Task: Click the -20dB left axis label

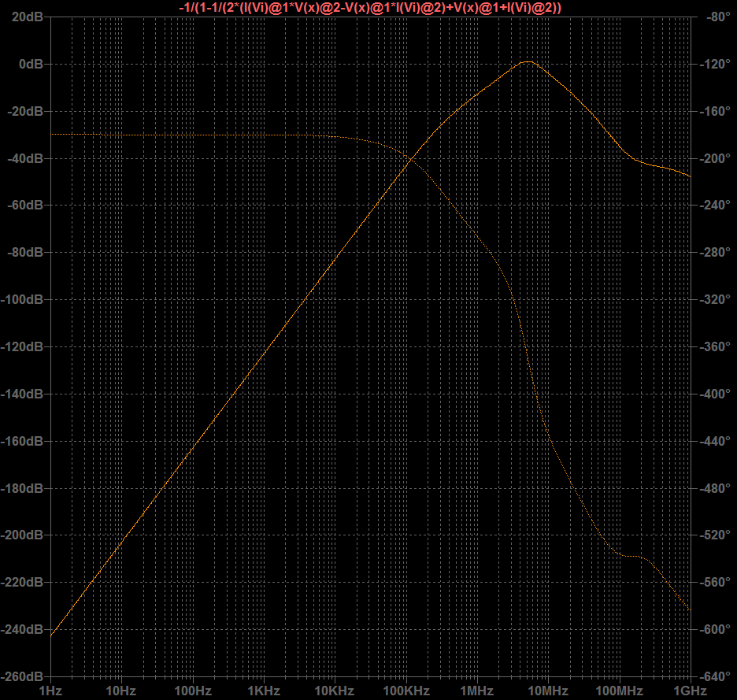Action: (25, 111)
